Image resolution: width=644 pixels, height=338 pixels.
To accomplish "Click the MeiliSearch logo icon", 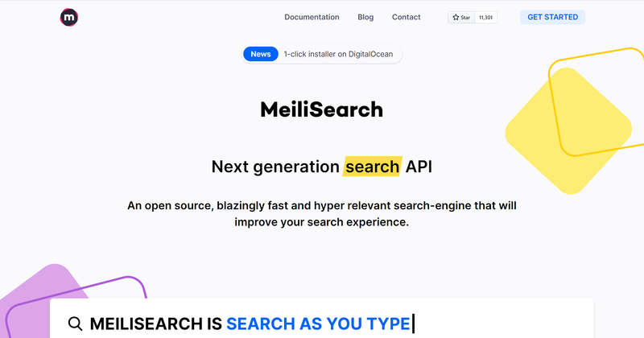I will [x=69, y=17].
